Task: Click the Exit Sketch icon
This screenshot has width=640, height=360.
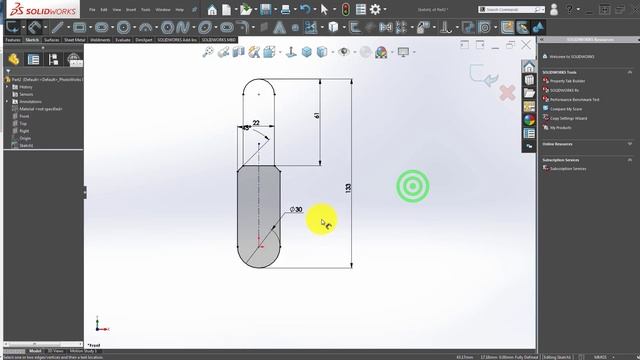Action: 12,27
